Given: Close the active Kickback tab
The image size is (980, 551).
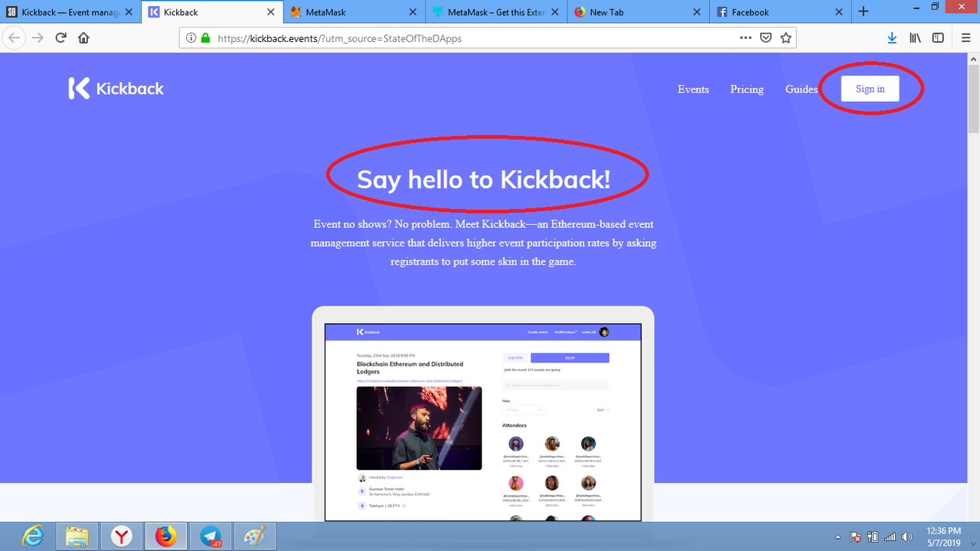Looking at the screenshot, I should (270, 11).
